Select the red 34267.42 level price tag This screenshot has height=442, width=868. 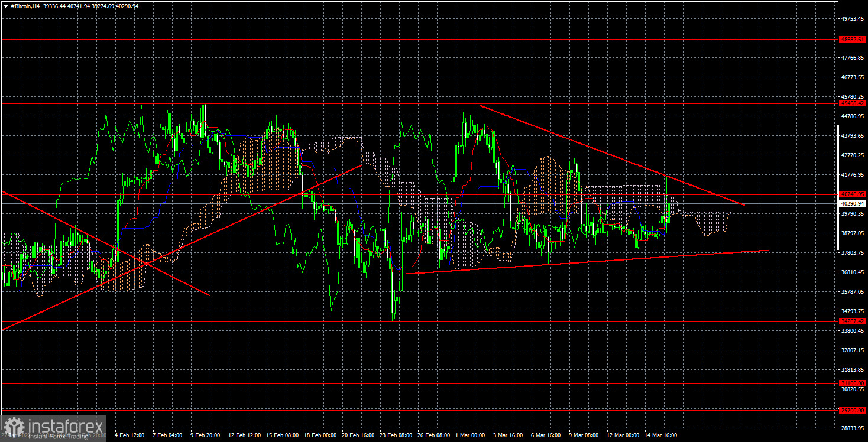853,321
